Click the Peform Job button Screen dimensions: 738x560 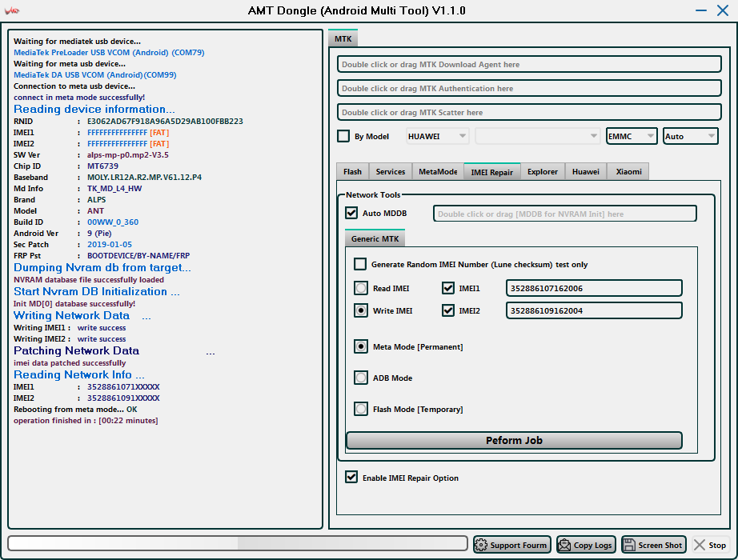(514, 440)
